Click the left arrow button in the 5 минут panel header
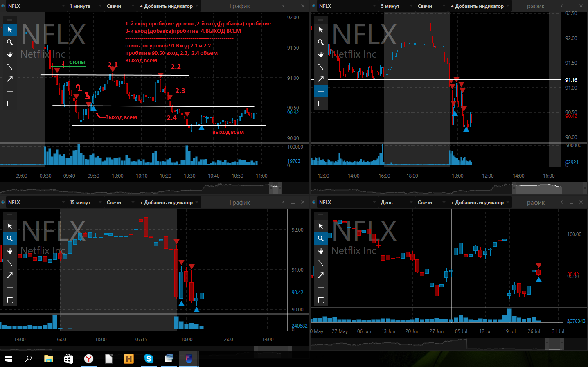The width and height of the screenshot is (588, 367). 561,6
